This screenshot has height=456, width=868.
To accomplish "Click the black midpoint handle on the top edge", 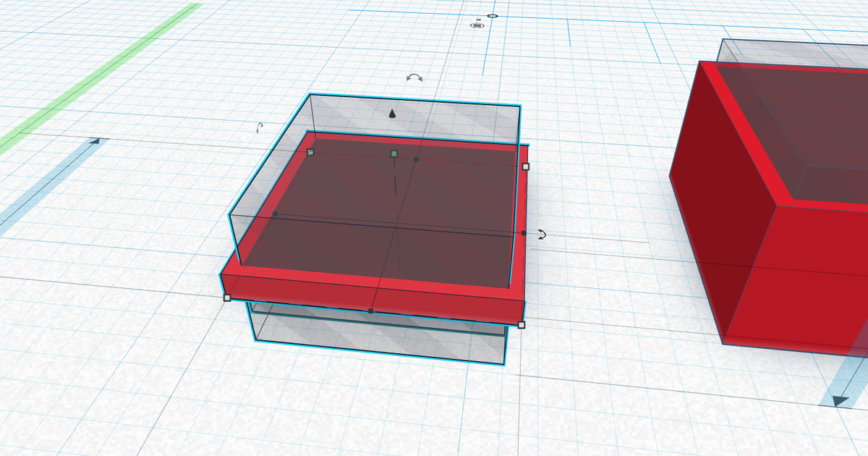I will pyautogui.click(x=414, y=159).
